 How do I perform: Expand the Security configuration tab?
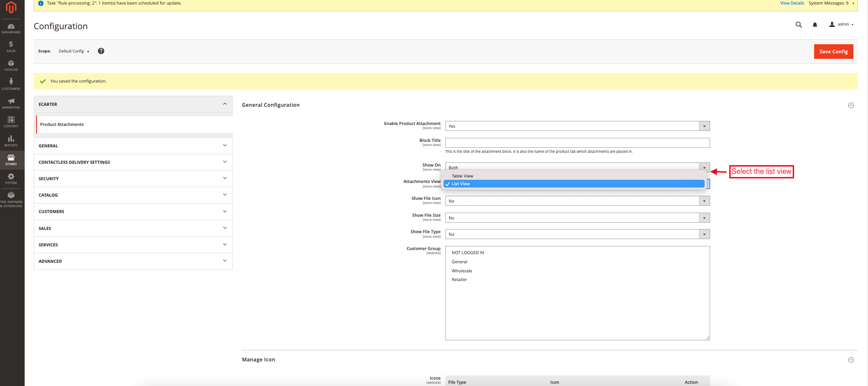tap(133, 179)
